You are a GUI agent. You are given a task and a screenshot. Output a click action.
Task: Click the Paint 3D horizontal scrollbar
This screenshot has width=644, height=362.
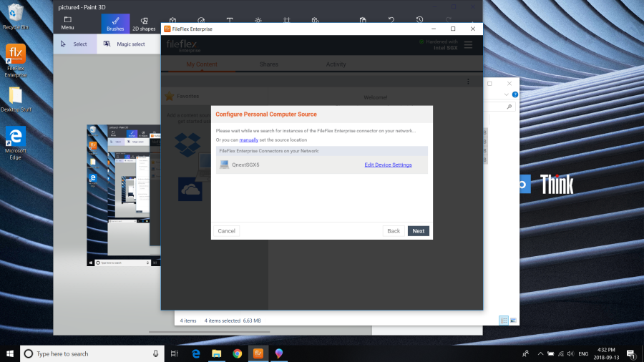click(210, 332)
